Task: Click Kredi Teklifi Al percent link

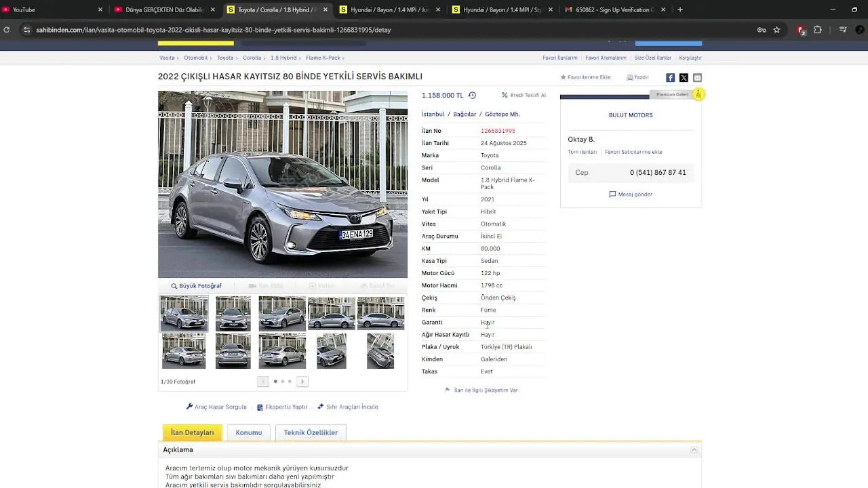Action: (x=524, y=96)
